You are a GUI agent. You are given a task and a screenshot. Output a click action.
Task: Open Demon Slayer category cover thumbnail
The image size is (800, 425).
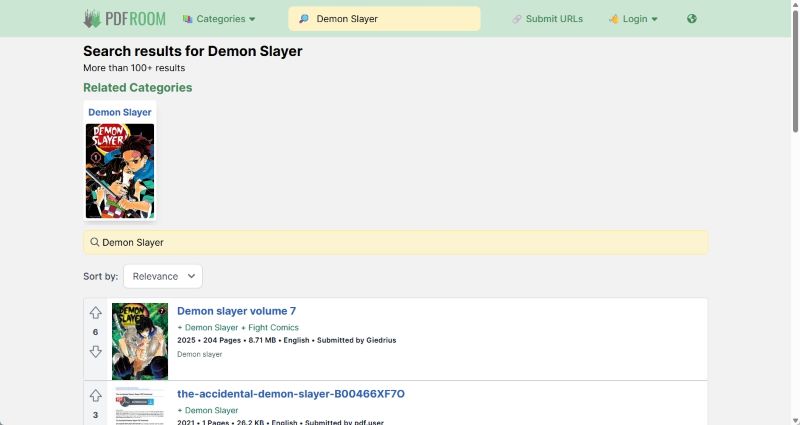[120, 171]
